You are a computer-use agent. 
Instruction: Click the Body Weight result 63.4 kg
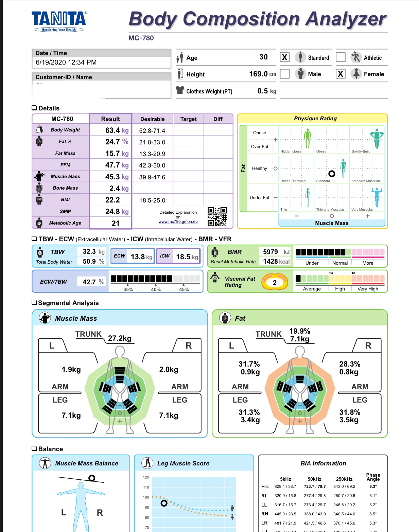[x=117, y=130]
